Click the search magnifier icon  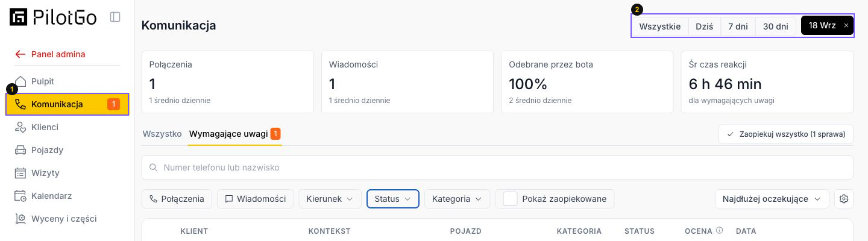tap(153, 167)
